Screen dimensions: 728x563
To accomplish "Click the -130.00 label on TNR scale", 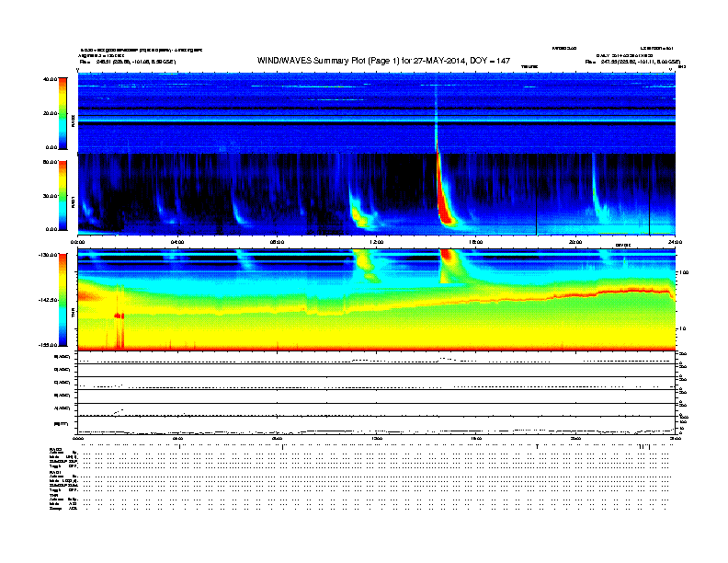I will click(49, 255).
